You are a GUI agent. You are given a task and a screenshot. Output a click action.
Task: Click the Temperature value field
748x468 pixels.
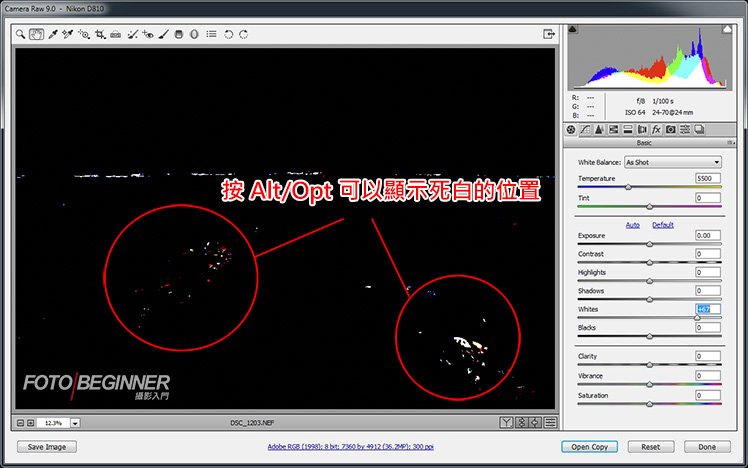click(708, 178)
